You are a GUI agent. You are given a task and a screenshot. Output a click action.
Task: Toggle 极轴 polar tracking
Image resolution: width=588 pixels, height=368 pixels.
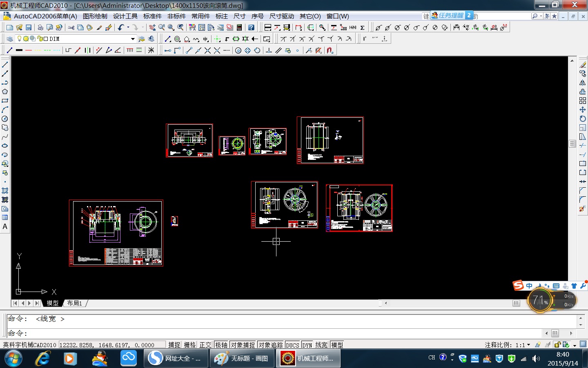click(x=221, y=345)
